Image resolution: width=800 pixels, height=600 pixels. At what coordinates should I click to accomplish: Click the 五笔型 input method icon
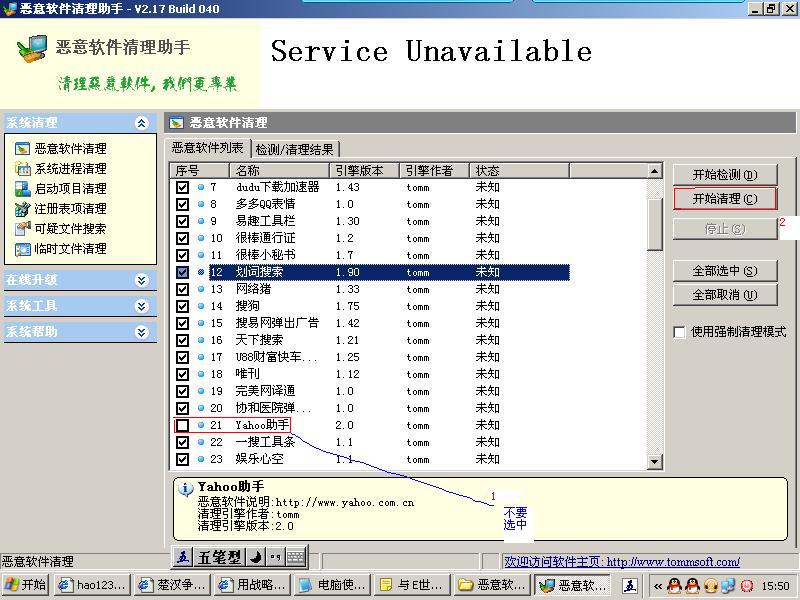(184, 557)
